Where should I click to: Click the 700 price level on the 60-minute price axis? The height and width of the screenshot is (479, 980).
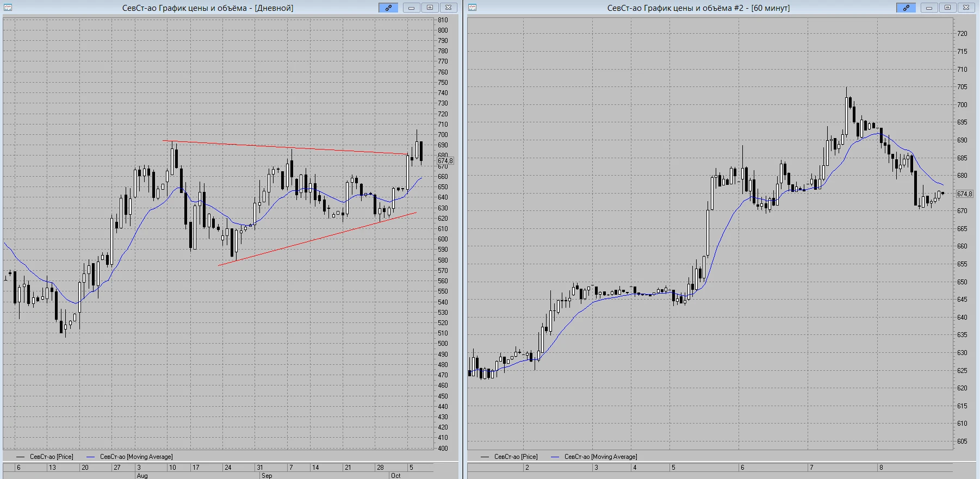pos(962,105)
